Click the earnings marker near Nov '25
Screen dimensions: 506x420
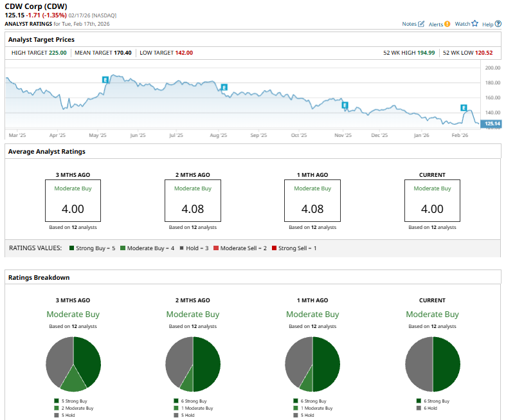tap(345, 105)
